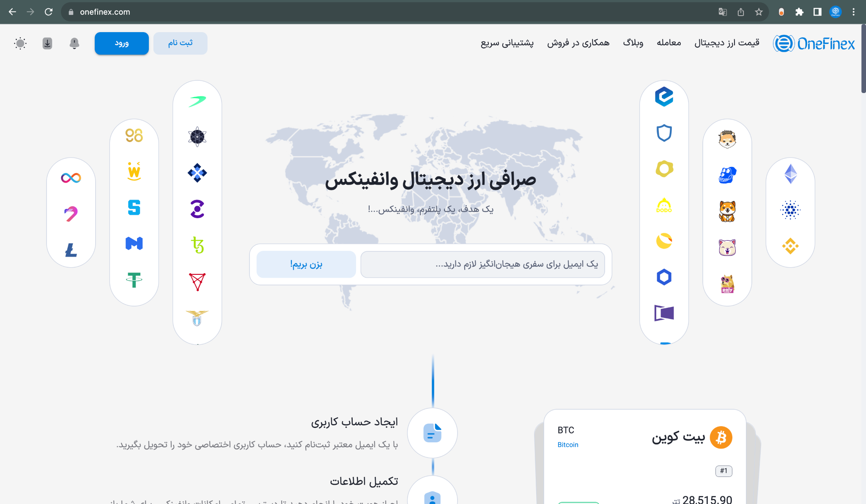Click the Coin98 gold icon

tap(134, 135)
